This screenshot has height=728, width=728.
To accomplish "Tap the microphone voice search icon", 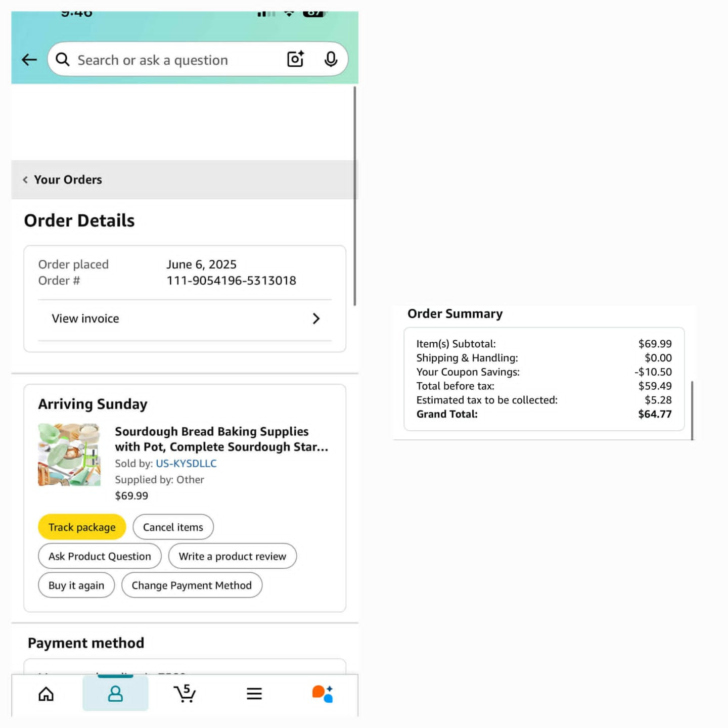I will pyautogui.click(x=331, y=59).
